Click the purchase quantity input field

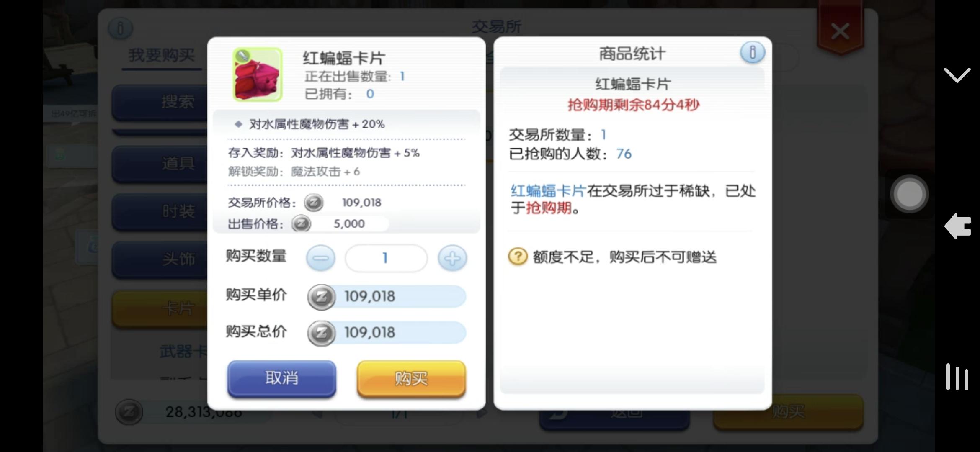[386, 258]
